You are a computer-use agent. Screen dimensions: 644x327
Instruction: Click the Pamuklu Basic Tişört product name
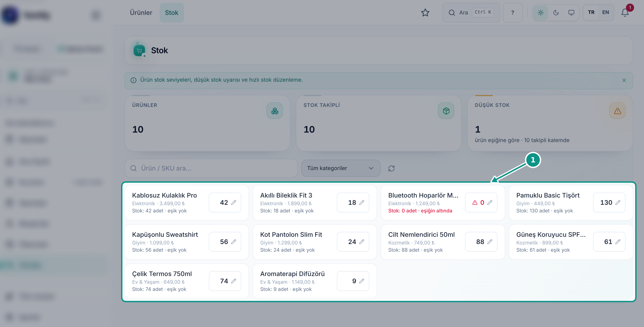click(x=548, y=195)
